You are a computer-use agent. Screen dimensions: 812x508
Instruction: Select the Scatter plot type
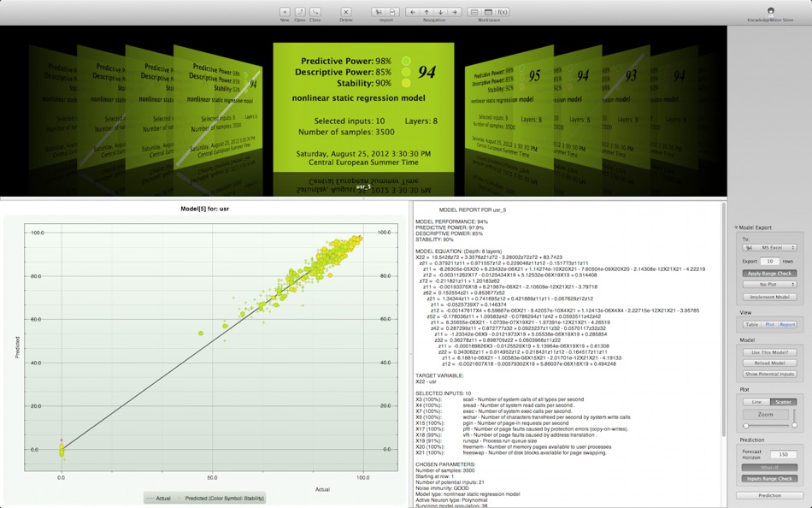pyautogui.click(x=784, y=402)
